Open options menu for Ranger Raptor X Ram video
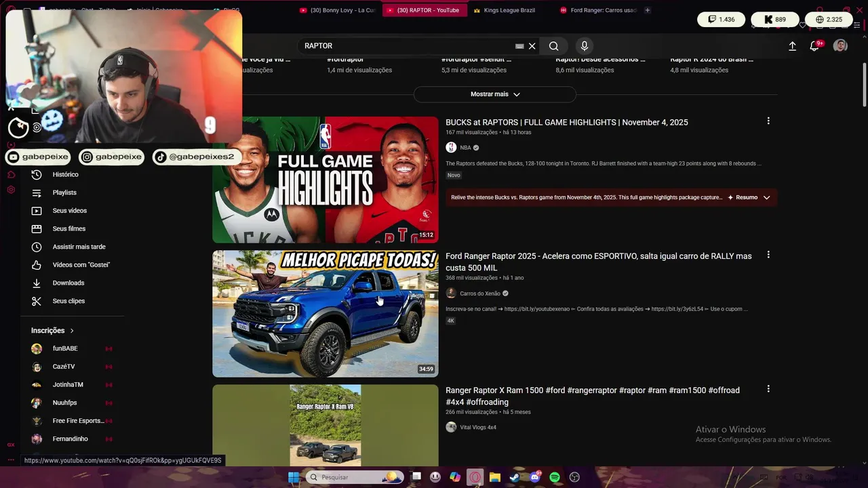The width and height of the screenshot is (868, 488). pyautogui.click(x=768, y=389)
